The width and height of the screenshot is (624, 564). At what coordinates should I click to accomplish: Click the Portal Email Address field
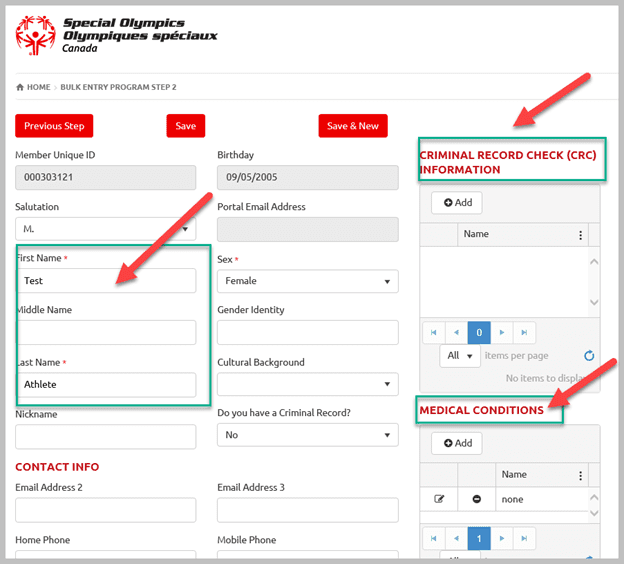tap(308, 229)
